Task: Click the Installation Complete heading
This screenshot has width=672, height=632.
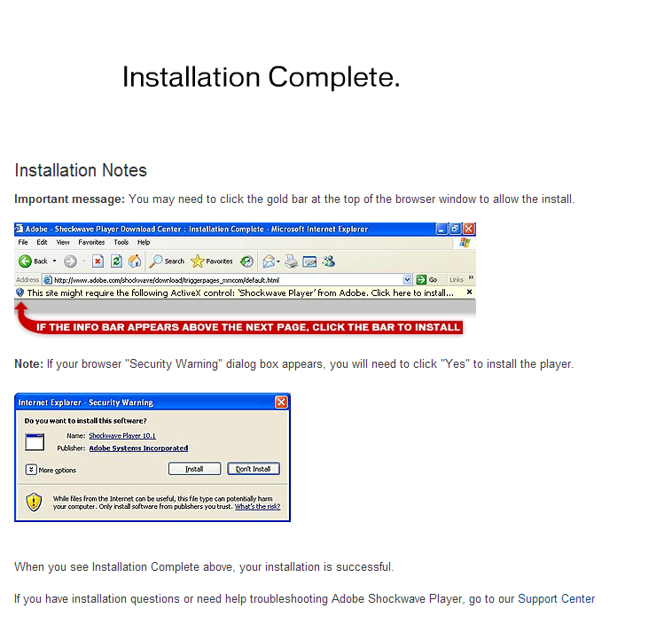Action: pyautogui.click(x=261, y=77)
